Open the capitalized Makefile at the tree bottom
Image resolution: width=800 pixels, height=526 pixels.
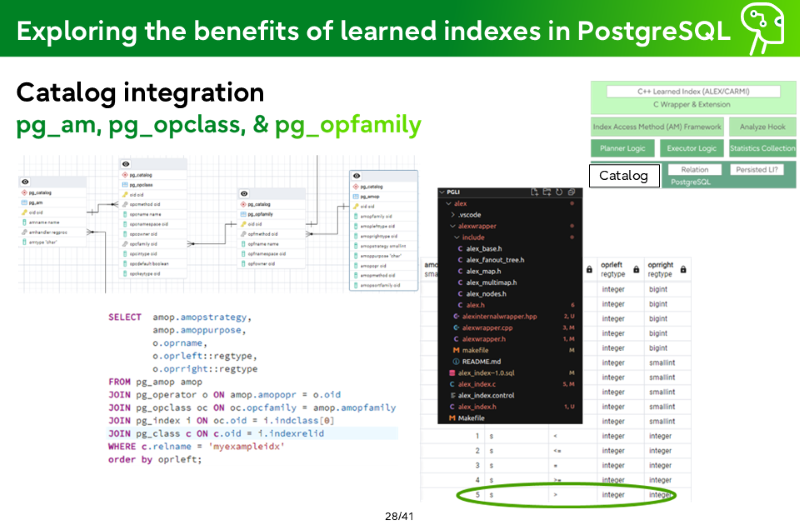[x=471, y=418]
